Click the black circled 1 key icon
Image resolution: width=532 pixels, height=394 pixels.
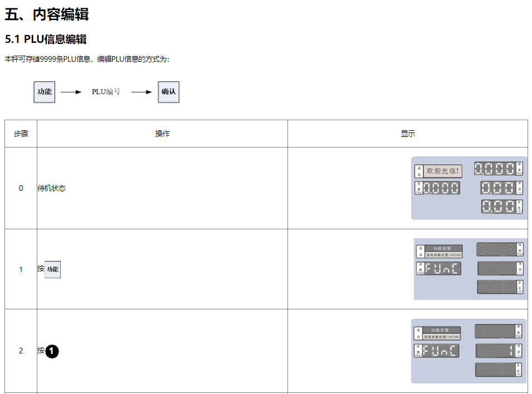(52, 351)
